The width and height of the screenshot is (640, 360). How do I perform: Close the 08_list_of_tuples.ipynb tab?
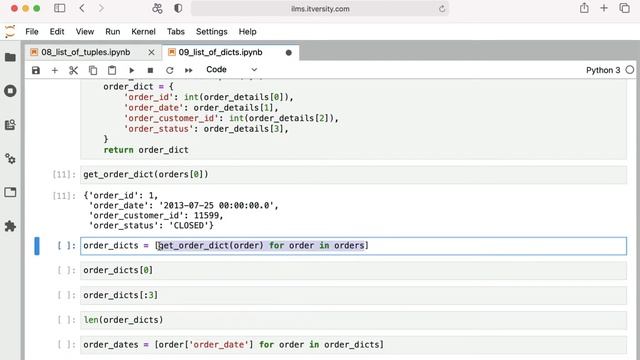click(151, 52)
